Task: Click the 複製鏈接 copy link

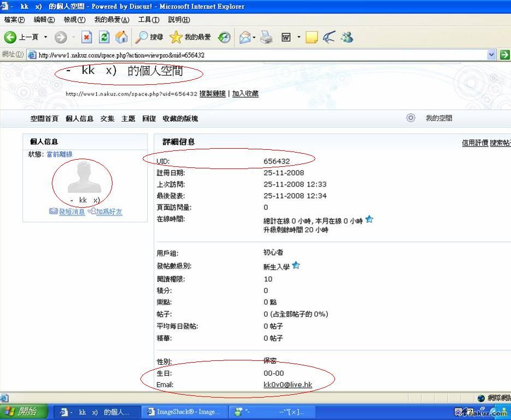Action: pos(212,94)
